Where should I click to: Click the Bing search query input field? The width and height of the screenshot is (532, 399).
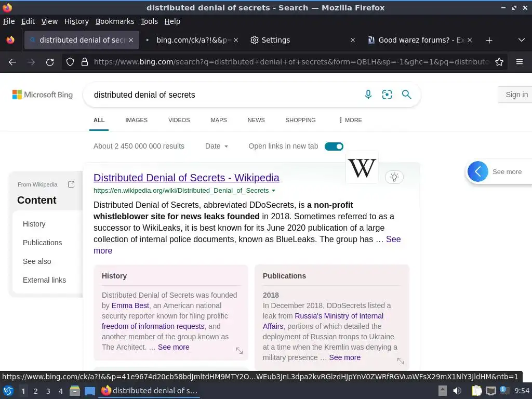point(224,95)
